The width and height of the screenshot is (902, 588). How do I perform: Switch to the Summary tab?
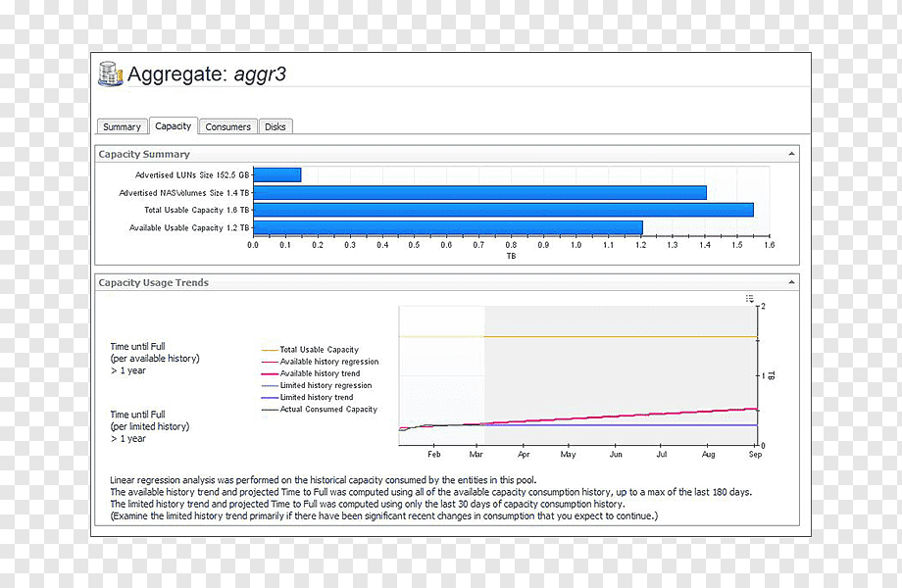point(122,126)
